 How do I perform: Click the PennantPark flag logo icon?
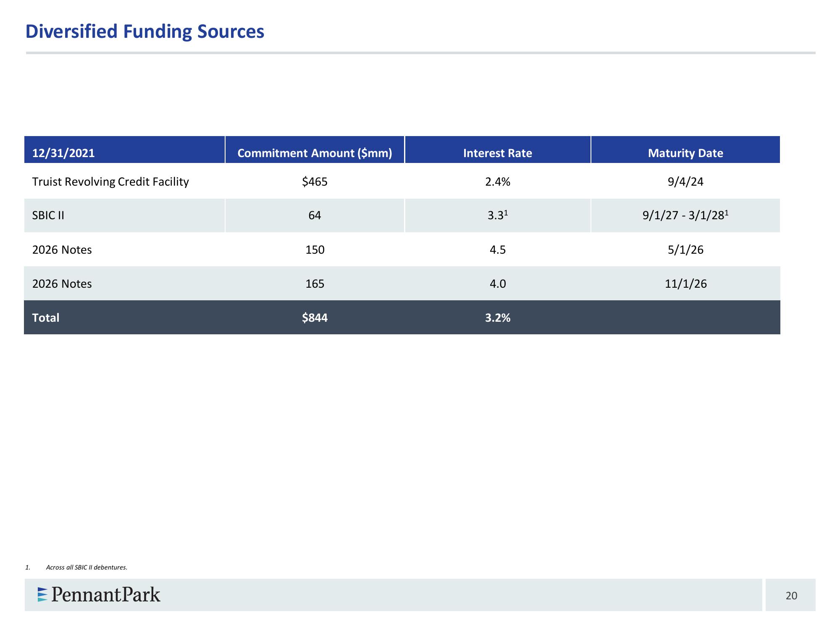42,595
